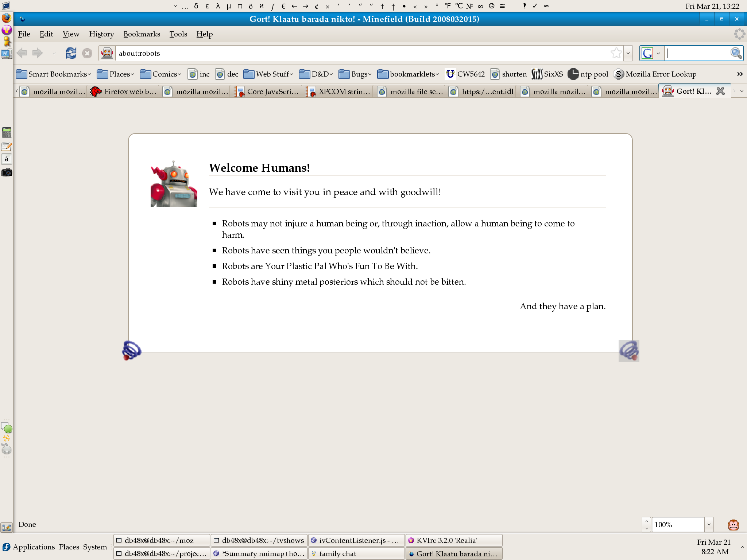747x560 pixels.
Task: Open the calculator from the side panel
Action: [x=7, y=132]
